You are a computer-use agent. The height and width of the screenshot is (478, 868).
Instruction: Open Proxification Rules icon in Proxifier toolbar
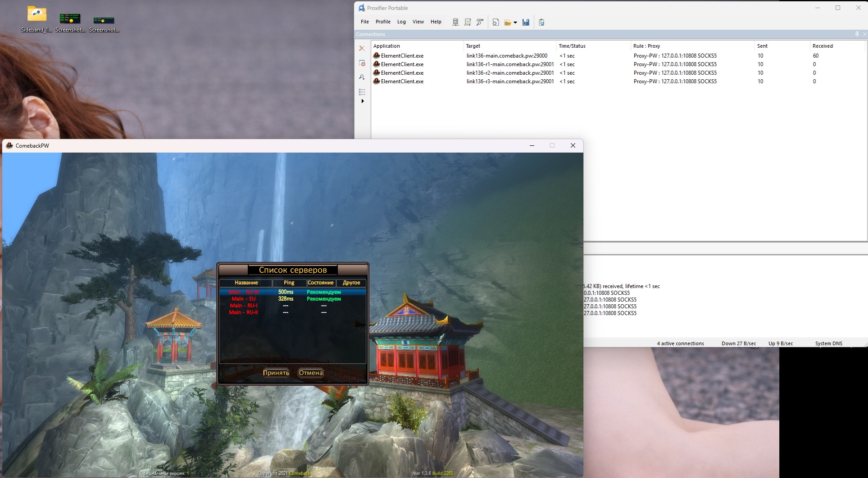[468, 22]
